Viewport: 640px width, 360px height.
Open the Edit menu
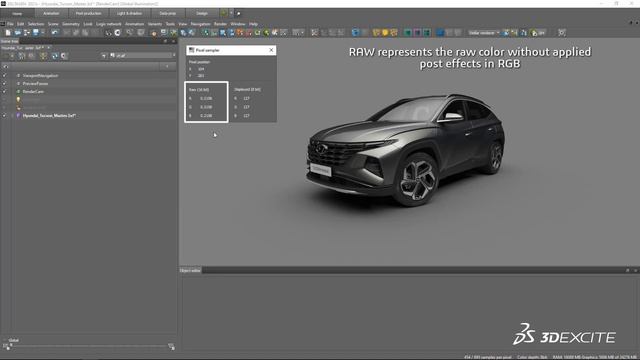(20, 24)
